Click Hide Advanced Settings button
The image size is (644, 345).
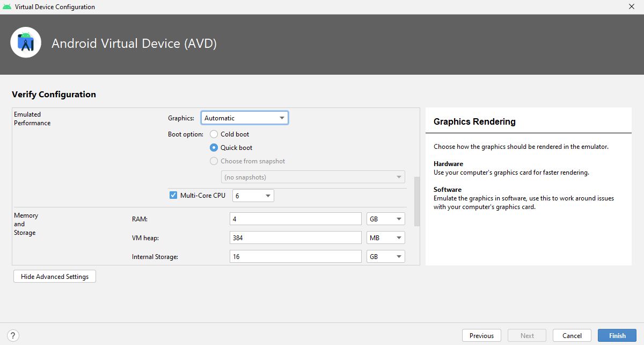pyautogui.click(x=55, y=276)
